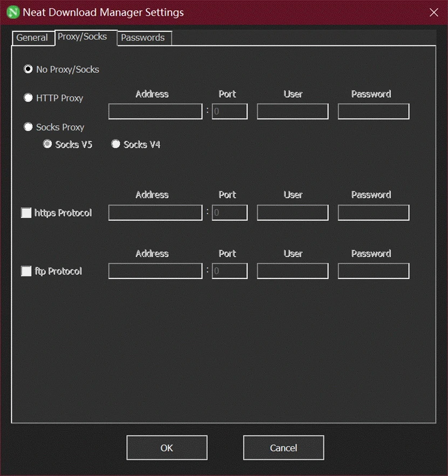The image size is (448, 476).
Task: Select the Proxy/Socks tab
Action: tap(86, 37)
